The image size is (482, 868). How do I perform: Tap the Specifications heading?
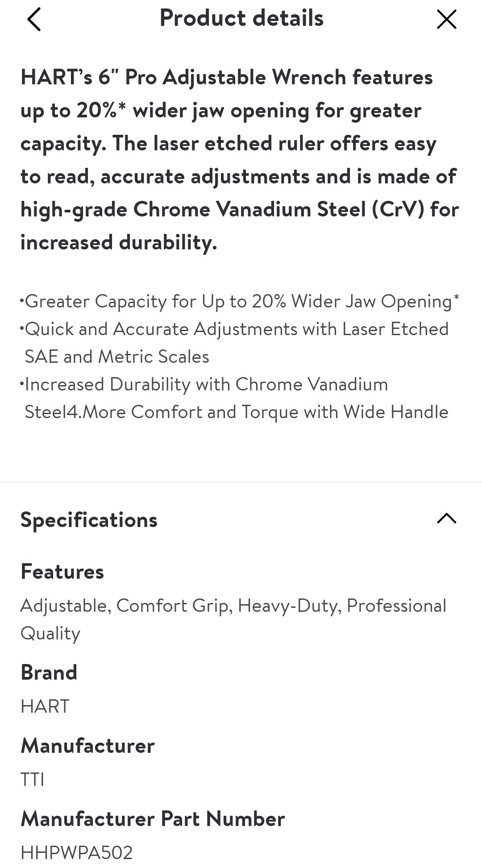pyautogui.click(x=89, y=520)
